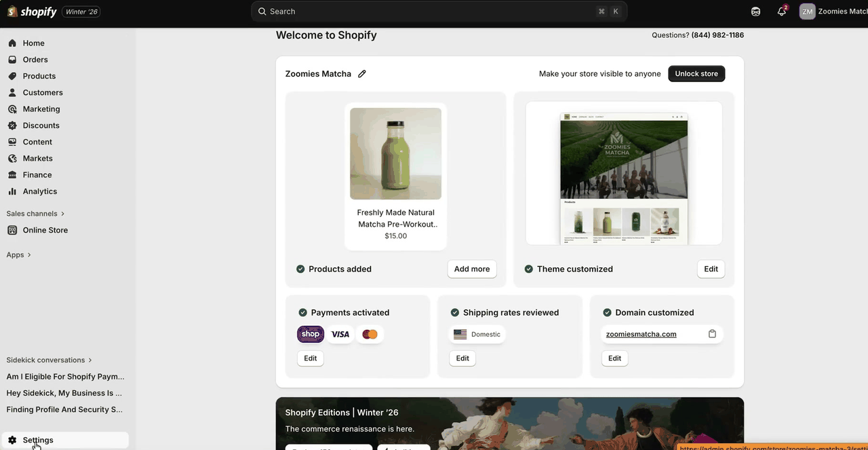Click the Analytics bar chart icon

tap(12, 191)
